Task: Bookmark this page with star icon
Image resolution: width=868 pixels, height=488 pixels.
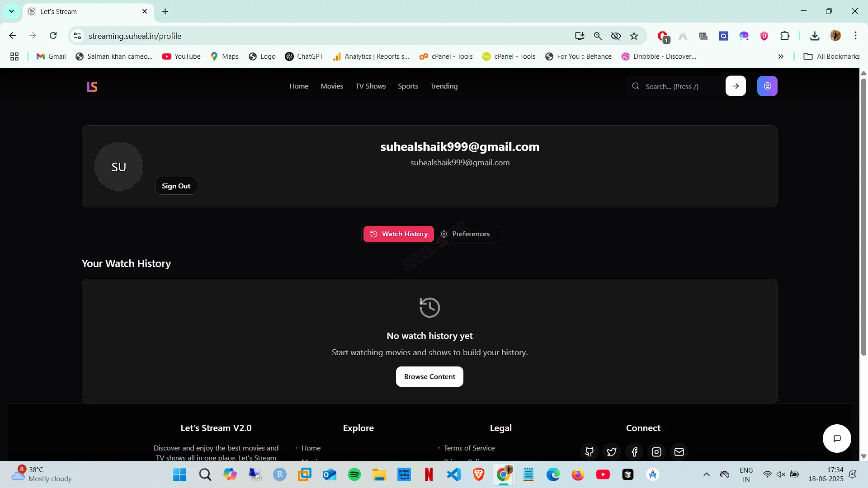Action: pos(634,36)
